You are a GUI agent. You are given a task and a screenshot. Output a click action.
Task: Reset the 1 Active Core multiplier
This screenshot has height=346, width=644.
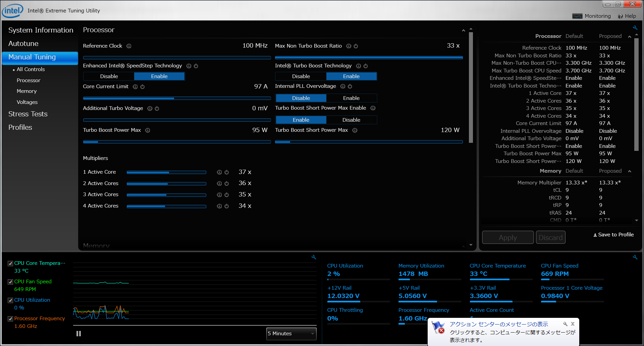coord(227,172)
